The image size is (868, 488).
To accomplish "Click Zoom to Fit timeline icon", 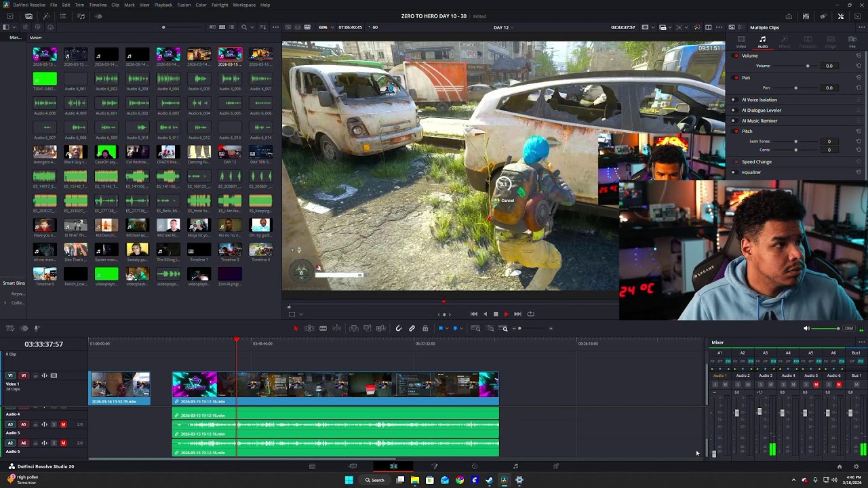I will tap(475, 329).
